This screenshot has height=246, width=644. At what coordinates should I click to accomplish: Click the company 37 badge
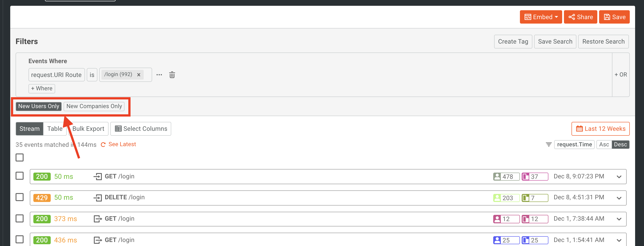coord(535,177)
